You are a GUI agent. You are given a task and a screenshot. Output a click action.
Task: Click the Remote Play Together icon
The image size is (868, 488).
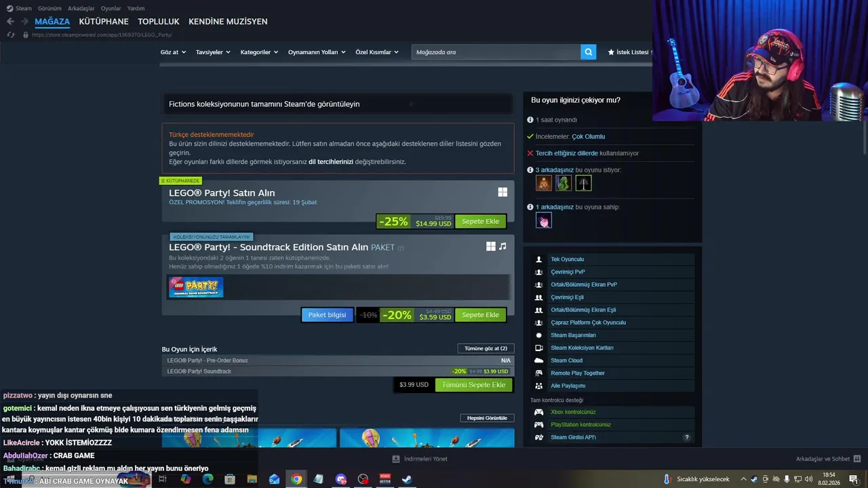539,373
